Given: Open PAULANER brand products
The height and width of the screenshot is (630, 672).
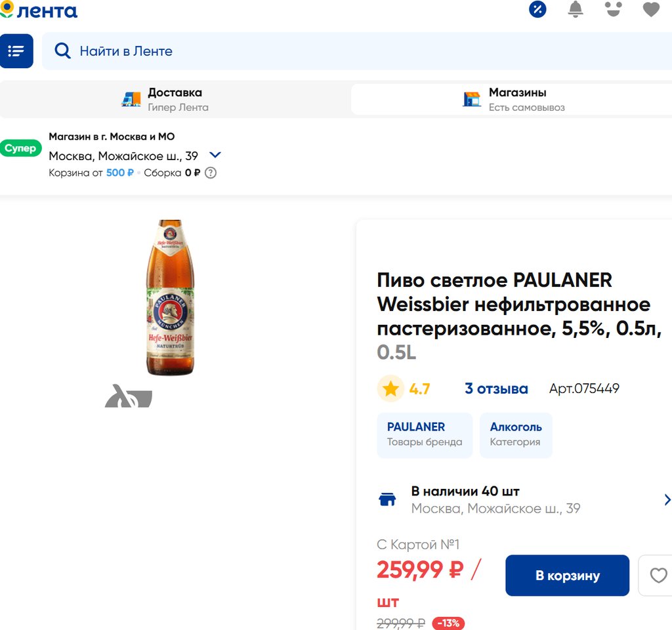Looking at the screenshot, I should [x=425, y=435].
